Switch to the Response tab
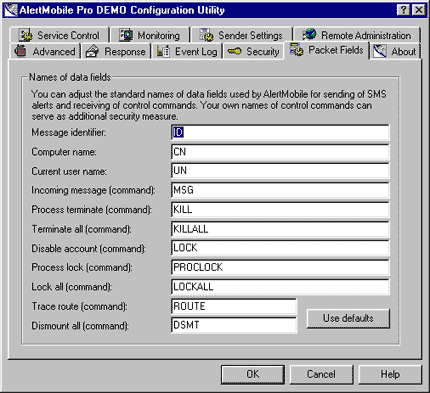430x393 pixels. pyautogui.click(x=116, y=52)
